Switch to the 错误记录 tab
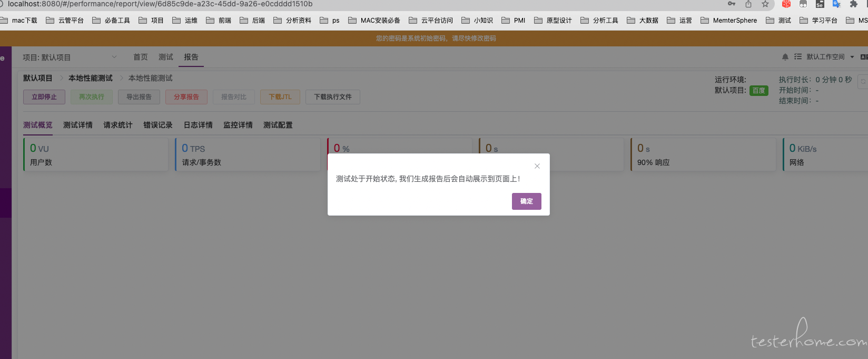This screenshot has width=868, height=359. point(158,125)
